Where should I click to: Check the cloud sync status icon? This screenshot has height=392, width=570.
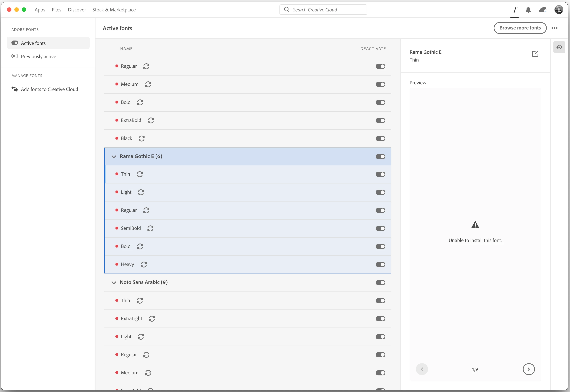[x=543, y=10]
